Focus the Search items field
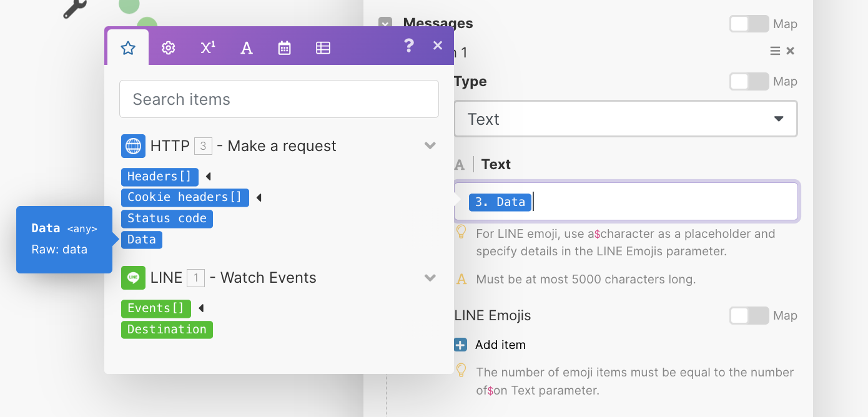The image size is (868, 417). point(279,99)
